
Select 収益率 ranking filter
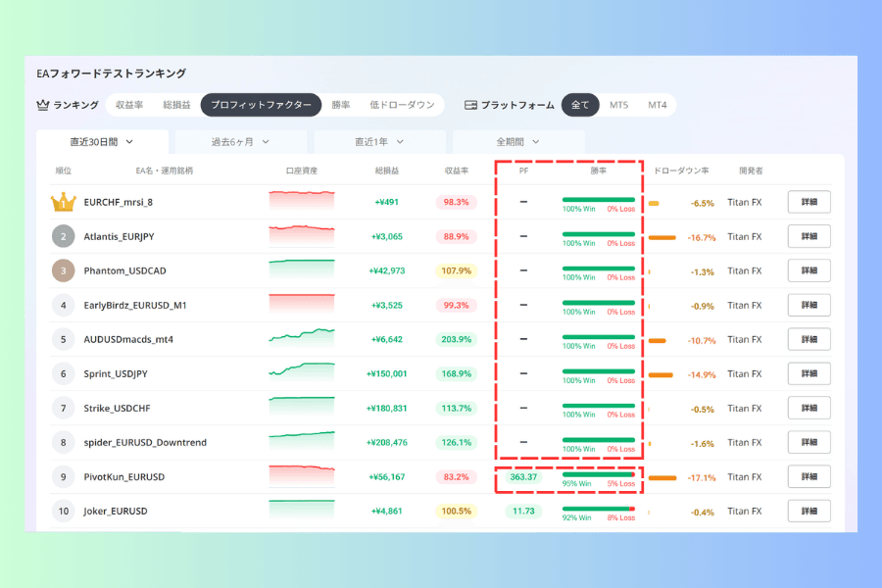point(129,105)
